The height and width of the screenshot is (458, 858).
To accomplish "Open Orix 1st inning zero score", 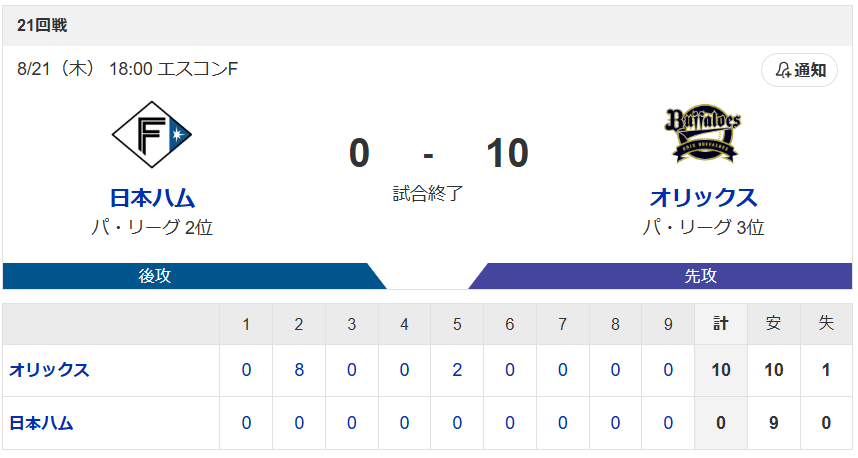I will 246,370.
